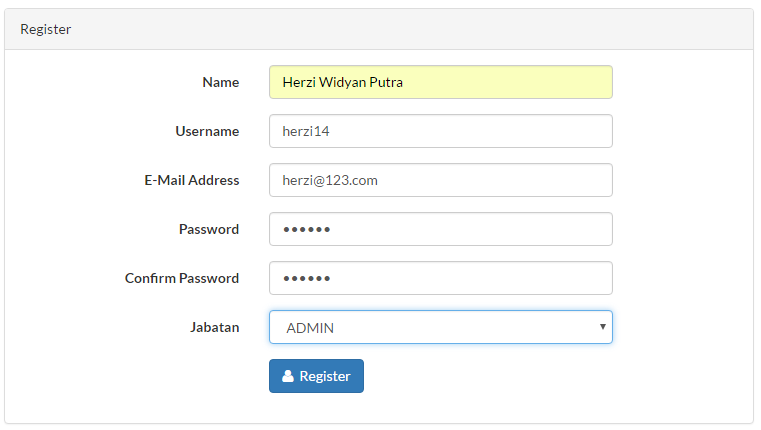The width and height of the screenshot is (761, 430).
Task: Click the herzi@123.com email text
Action: point(330,180)
